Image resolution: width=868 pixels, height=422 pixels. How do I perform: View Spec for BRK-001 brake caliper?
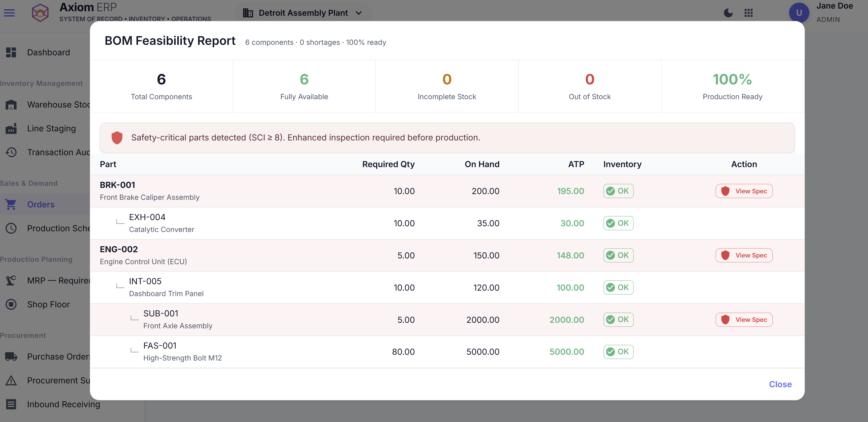tap(744, 191)
